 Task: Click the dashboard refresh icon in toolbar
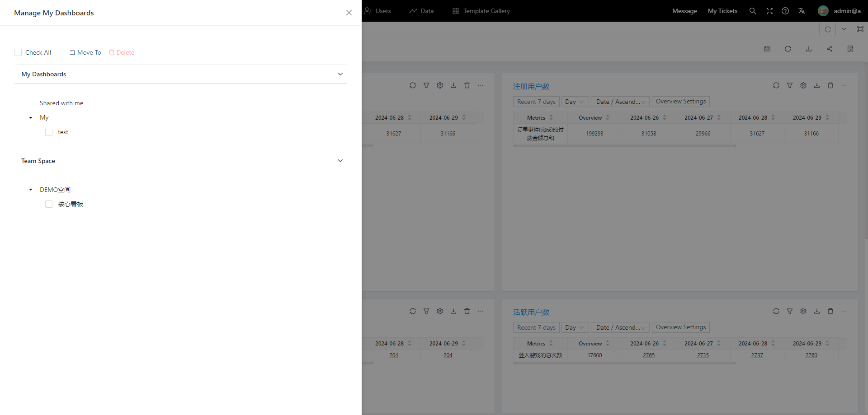(788, 49)
